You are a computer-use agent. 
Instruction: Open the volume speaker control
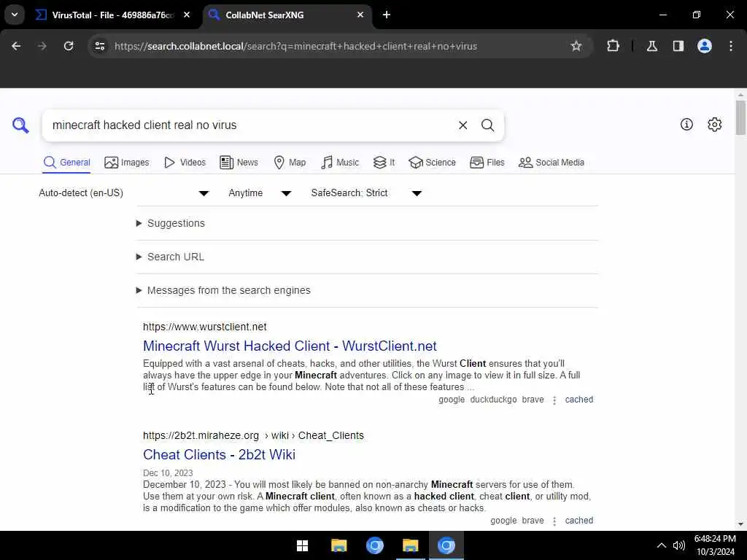tap(678, 545)
